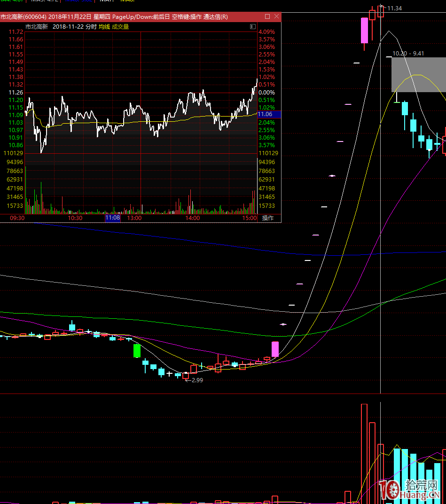This screenshot has height=504, width=446.
Task: Click the popup title bar showing 市北高新(600604)
Action: [113, 16]
